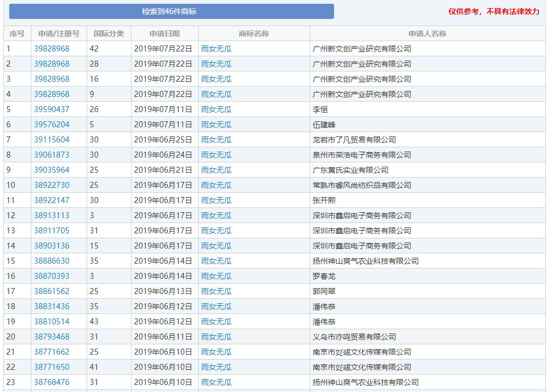549x392 pixels.
Task: Open application number 38911705
Action: [52, 231]
